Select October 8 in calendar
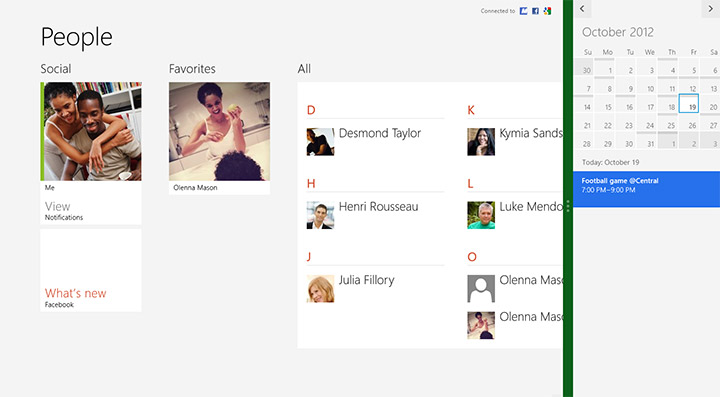 point(604,85)
